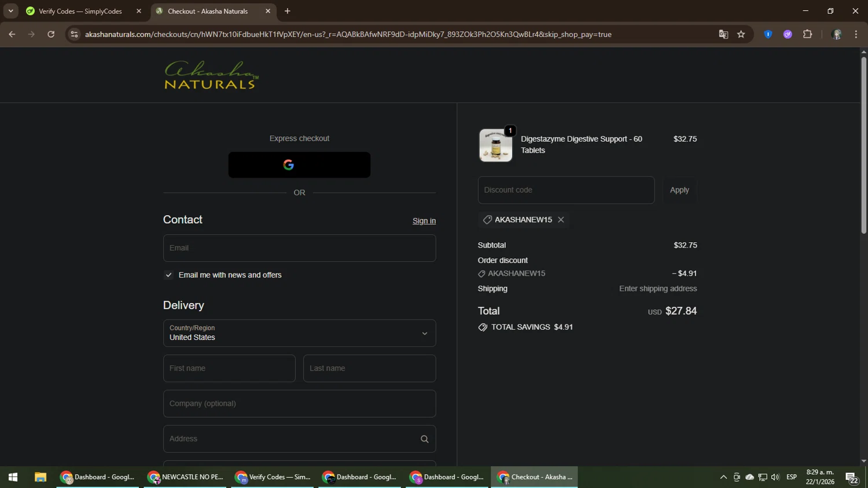Open the volume control in tray
Viewport: 868px width, 488px height.
pos(775,477)
